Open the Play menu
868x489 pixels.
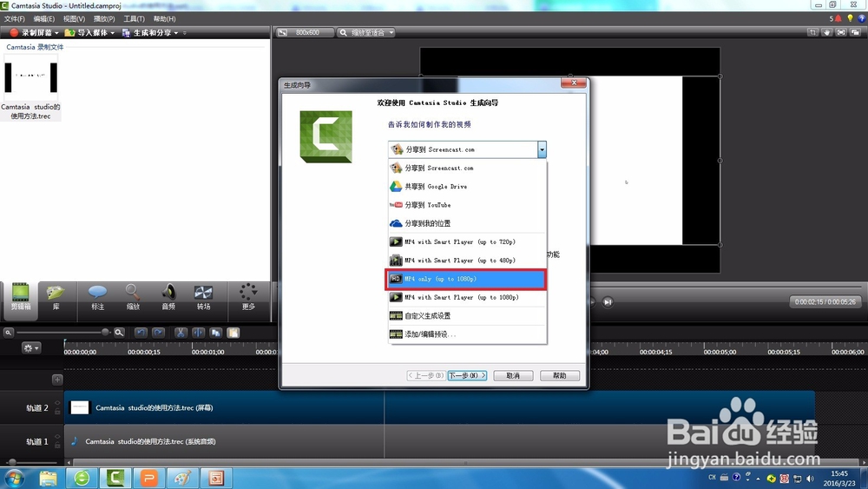[x=104, y=19]
